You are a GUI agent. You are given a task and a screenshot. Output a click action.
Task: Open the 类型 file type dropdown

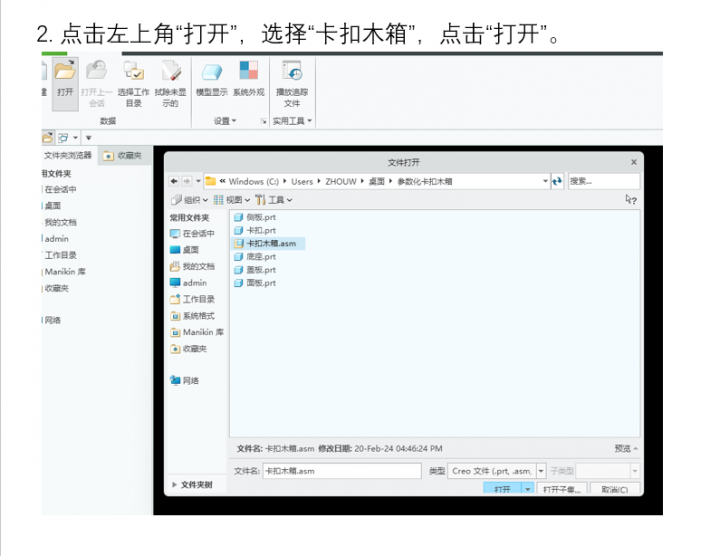click(x=541, y=470)
